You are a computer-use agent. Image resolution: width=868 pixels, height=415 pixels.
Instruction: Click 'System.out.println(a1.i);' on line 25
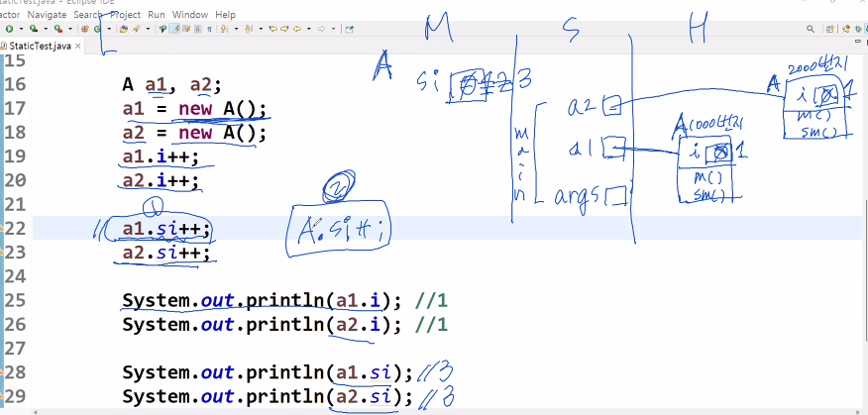(262, 300)
